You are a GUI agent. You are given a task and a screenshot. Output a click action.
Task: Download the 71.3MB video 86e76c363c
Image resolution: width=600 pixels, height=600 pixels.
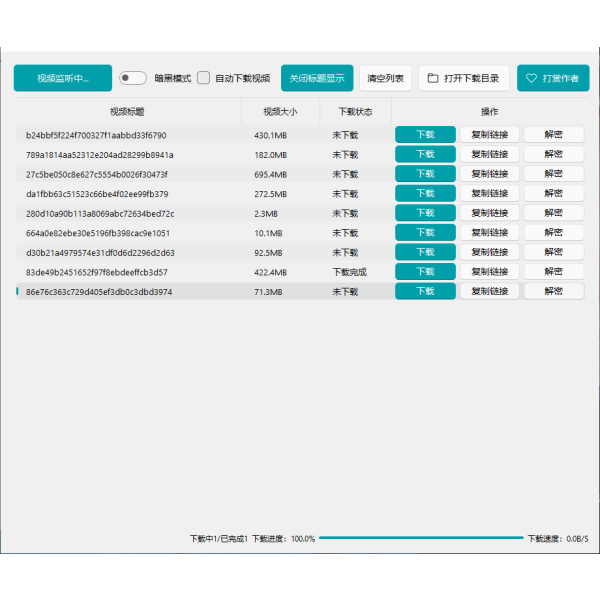pyautogui.click(x=425, y=291)
